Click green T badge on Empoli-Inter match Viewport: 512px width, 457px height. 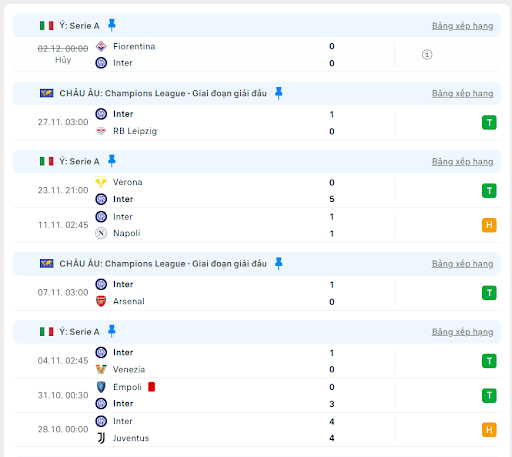click(x=489, y=396)
